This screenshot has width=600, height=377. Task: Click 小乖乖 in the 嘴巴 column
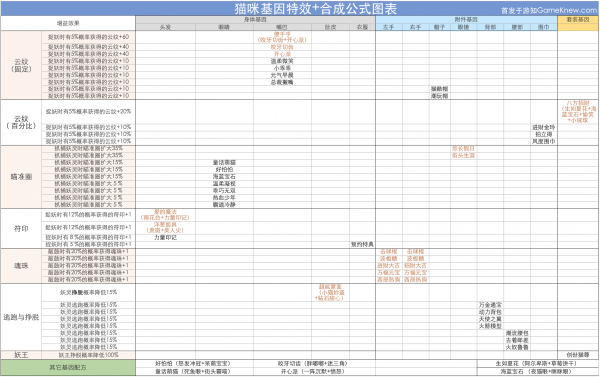282,68
